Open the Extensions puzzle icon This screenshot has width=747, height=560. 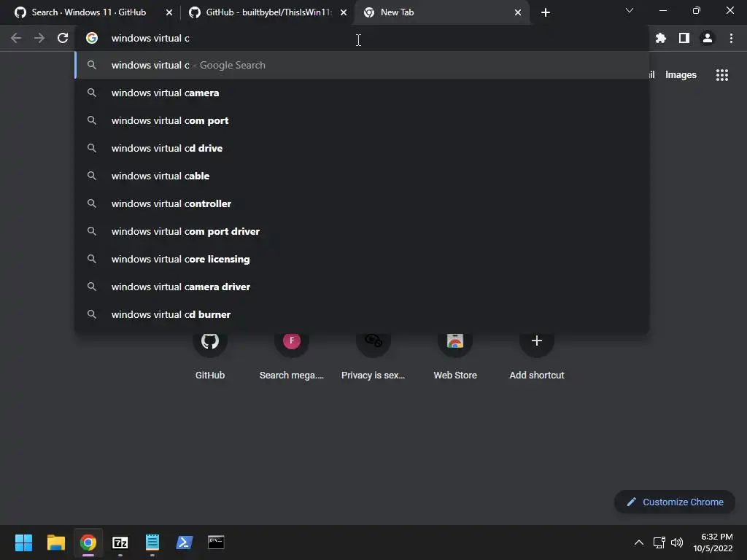661,38
